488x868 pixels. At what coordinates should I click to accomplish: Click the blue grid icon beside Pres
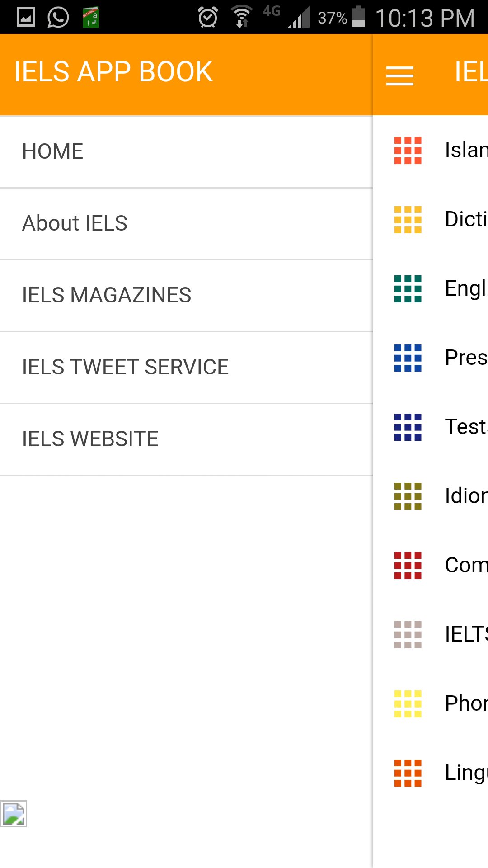tap(408, 358)
